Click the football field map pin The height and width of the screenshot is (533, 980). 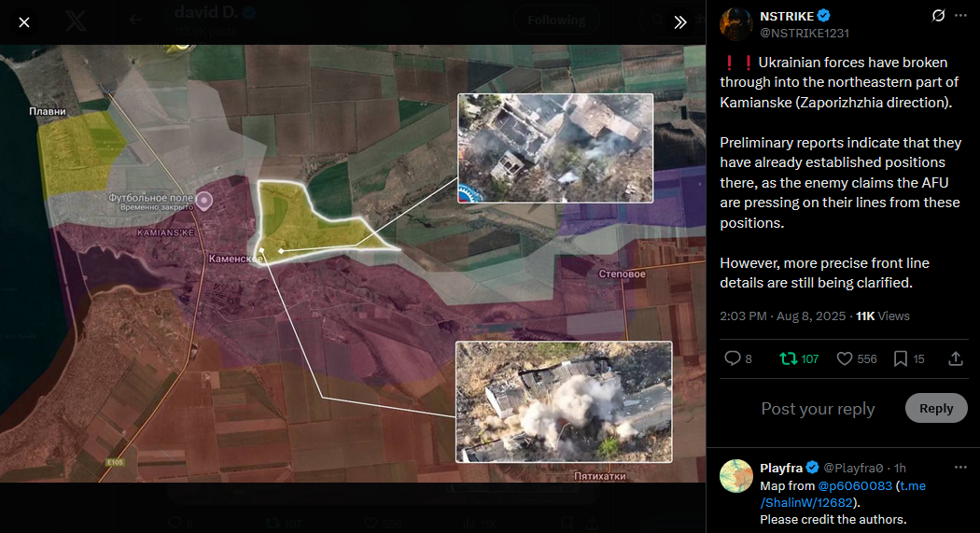click(x=203, y=201)
